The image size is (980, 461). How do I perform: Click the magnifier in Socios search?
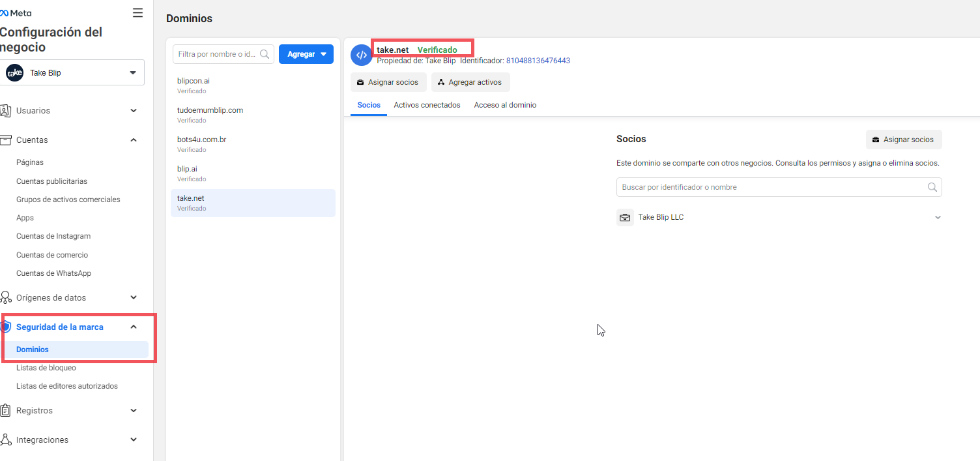coord(932,187)
